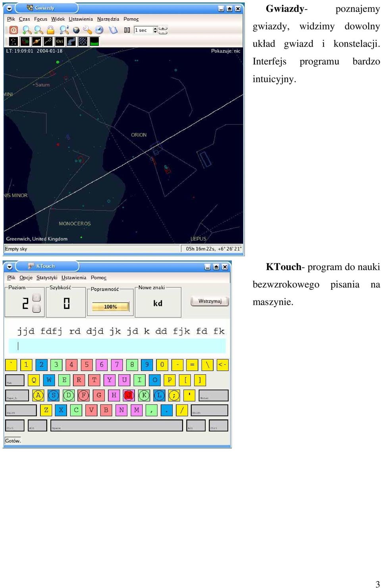The width and height of the screenshot is (381, 588).
Task: Click the Tab key on KTouch keyboard
Action: point(15,380)
